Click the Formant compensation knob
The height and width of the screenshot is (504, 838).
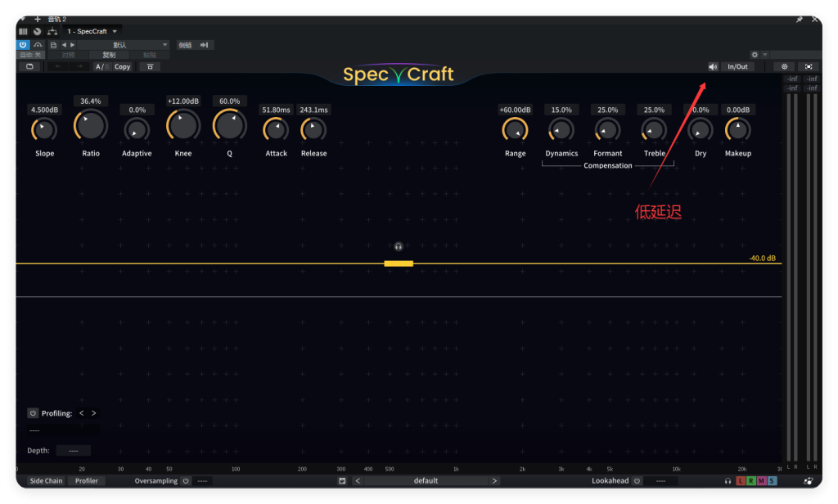pyautogui.click(x=608, y=130)
